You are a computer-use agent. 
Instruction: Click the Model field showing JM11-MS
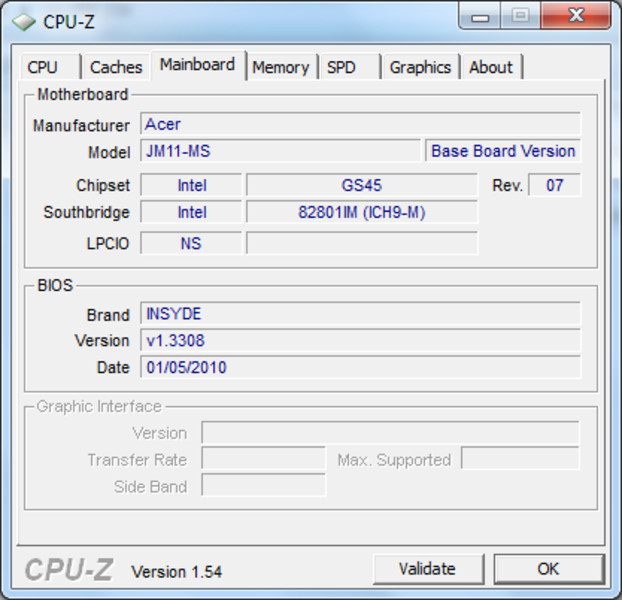click(280, 151)
